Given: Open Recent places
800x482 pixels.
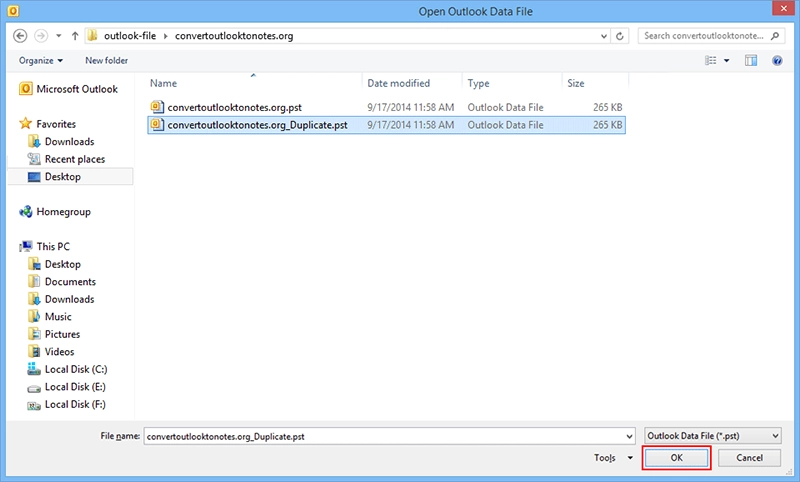Looking at the screenshot, I should coord(66,159).
